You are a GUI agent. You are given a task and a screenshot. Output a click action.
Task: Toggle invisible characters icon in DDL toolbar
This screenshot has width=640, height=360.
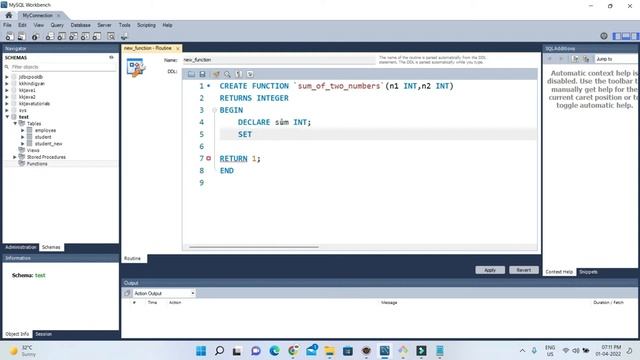pos(239,74)
